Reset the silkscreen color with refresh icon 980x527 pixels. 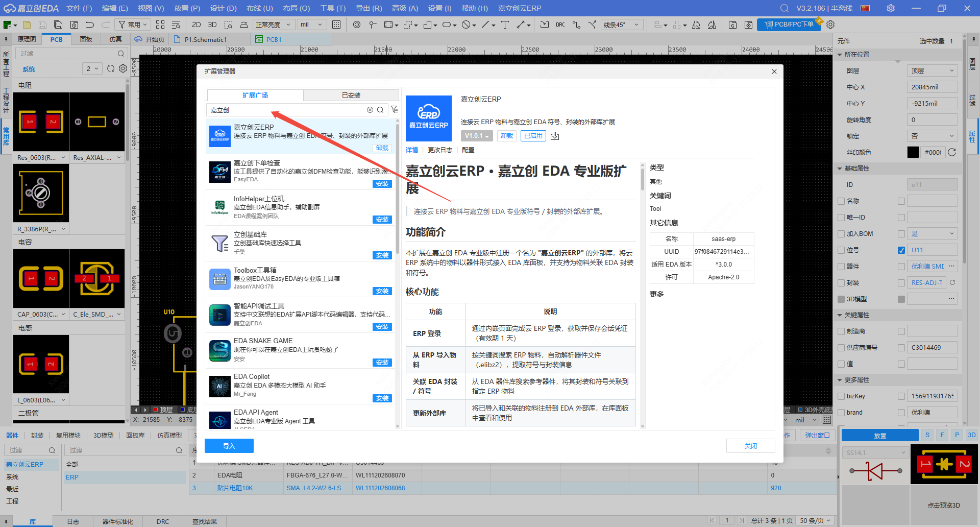tap(952, 152)
